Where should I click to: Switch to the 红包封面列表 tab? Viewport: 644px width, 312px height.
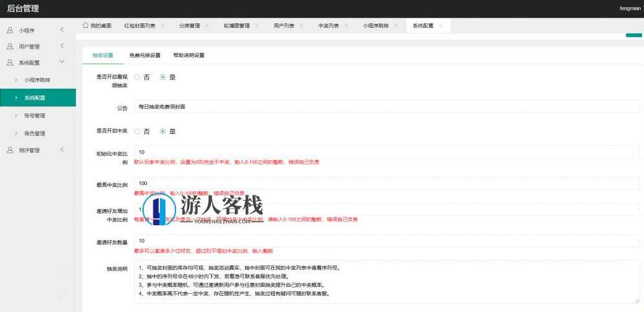tap(140, 25)
